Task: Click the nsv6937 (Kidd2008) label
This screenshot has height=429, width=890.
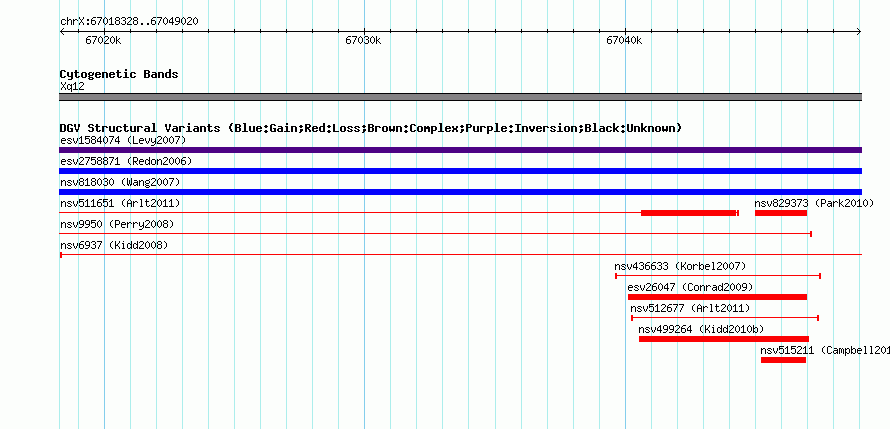Action: (x=114, y=245)
